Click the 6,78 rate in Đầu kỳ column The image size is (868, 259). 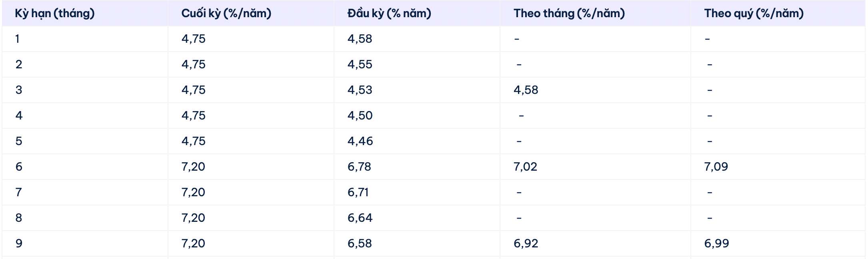click(x=359, y=167)
